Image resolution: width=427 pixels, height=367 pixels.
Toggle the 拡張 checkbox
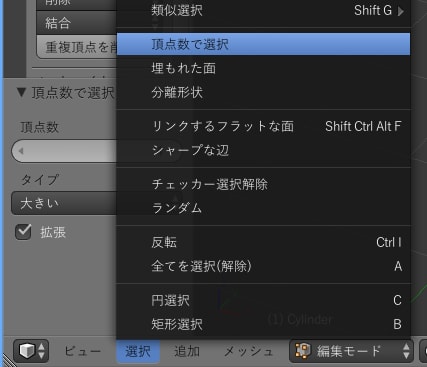point(23,232)
